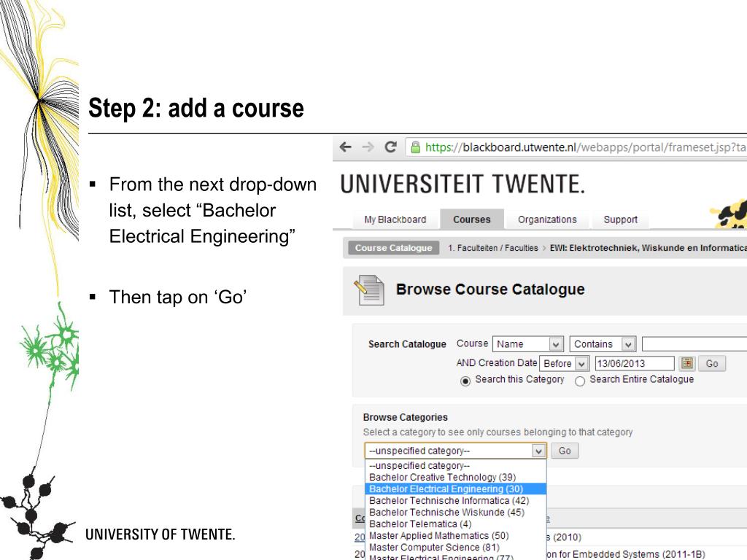Select the Search Entire Catalogue radio button
Viewport: 747px width, 560px height.
(580, 381)
